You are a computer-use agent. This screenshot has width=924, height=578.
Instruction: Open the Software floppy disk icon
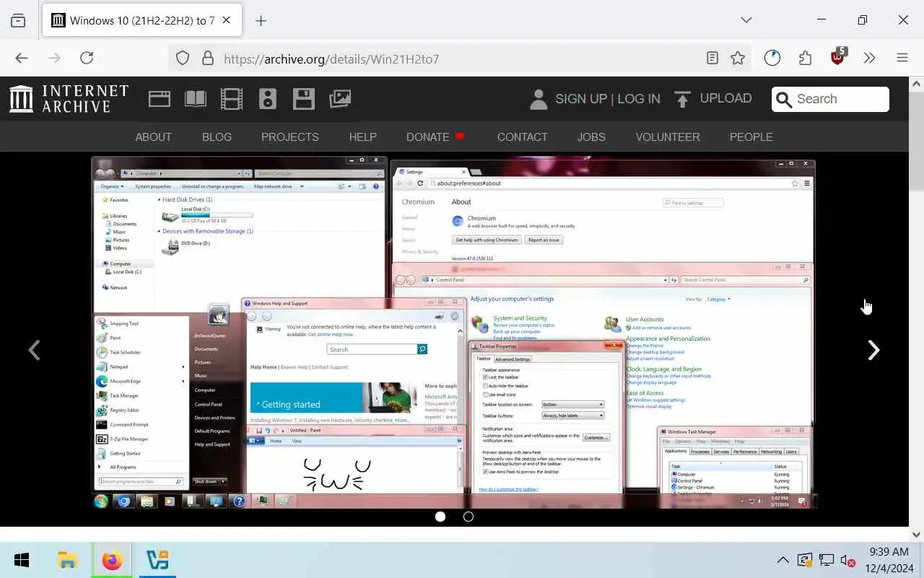(304, 99)
